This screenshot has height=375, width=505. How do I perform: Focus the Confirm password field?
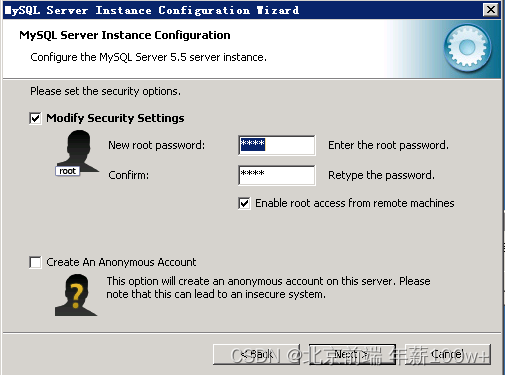coord(277,175)
